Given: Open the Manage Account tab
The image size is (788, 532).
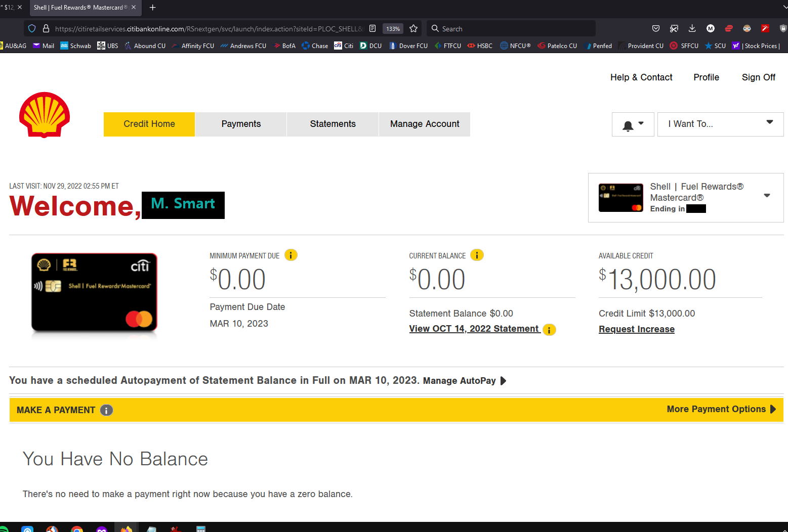Looking at the screenshot, I should (424, 124).
